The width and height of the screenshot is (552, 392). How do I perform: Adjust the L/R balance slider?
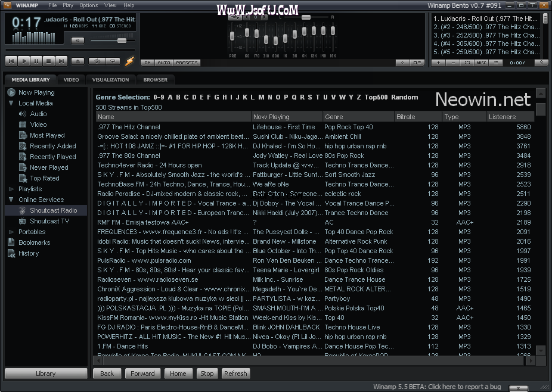pyautogui.click(x=306, y=17)
